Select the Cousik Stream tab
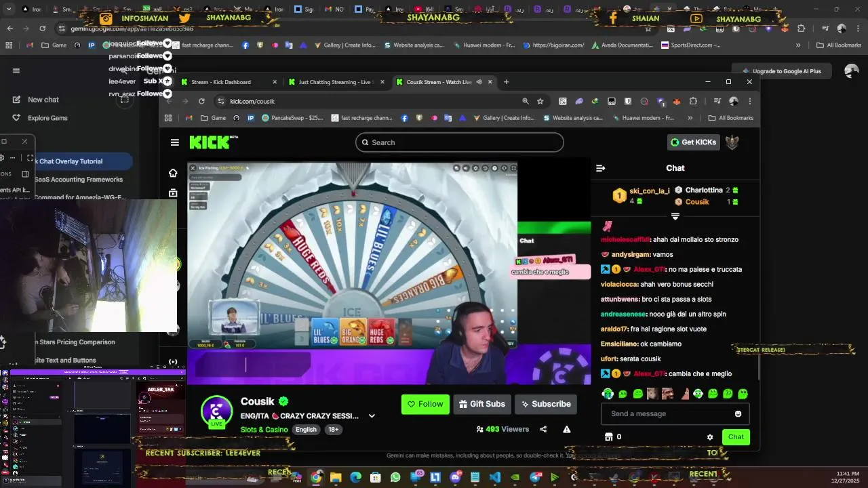Screen dimensions: 868x488 tap(444, 82)
